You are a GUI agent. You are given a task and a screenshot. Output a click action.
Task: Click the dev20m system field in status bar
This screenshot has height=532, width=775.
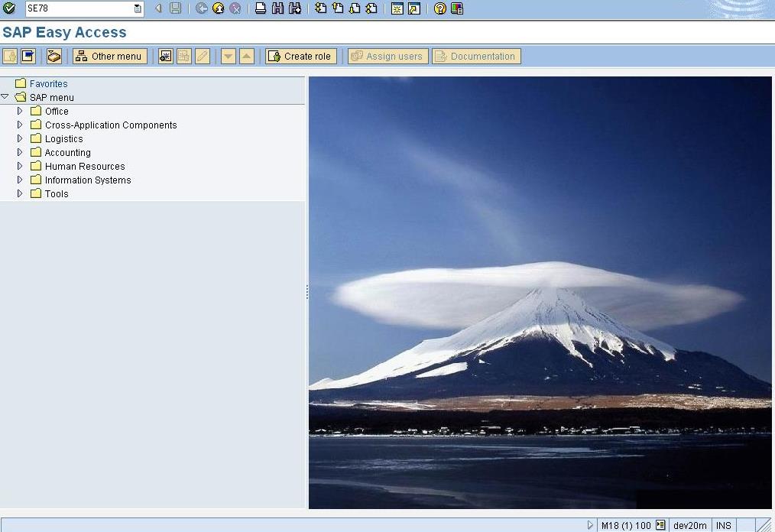689,525
